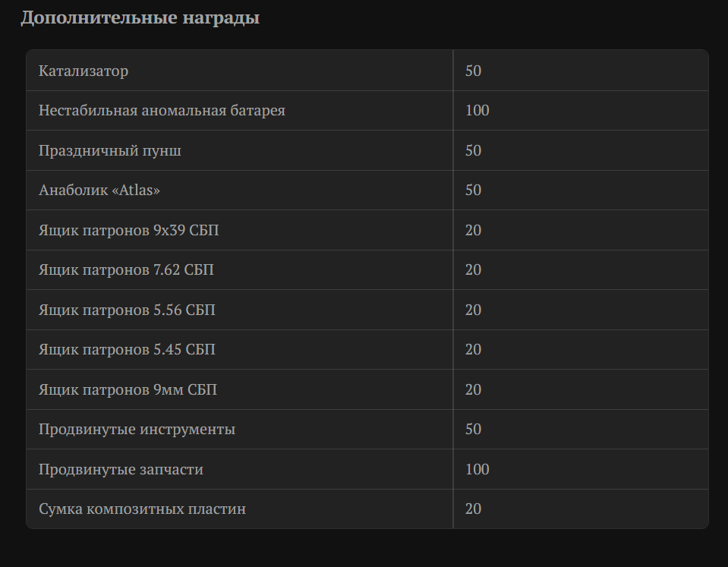Viewport: 728px width, 567px height.
Task: Click value 100 beside Продвинутые запчасти
Action: [x=477, y=469]
